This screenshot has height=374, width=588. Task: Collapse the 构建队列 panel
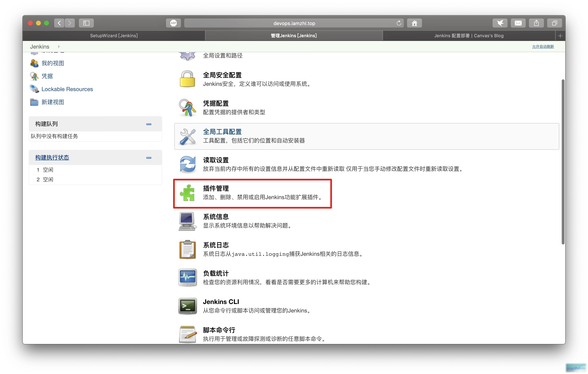click(149, 124)
